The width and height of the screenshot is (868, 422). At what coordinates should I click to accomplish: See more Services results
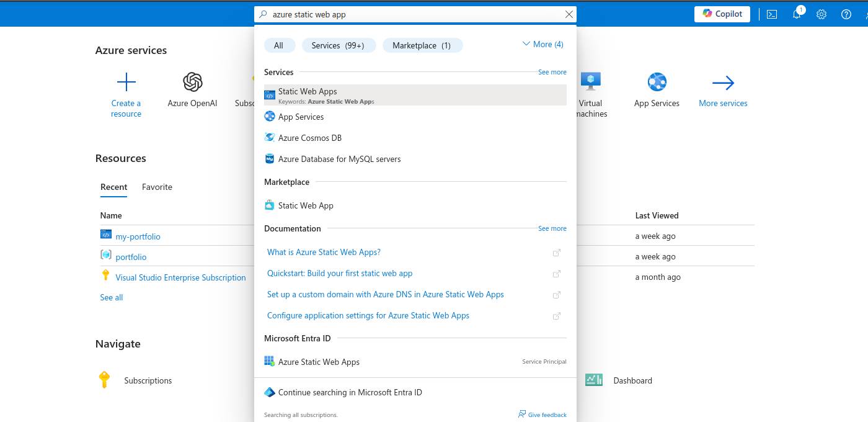point(552,72)
